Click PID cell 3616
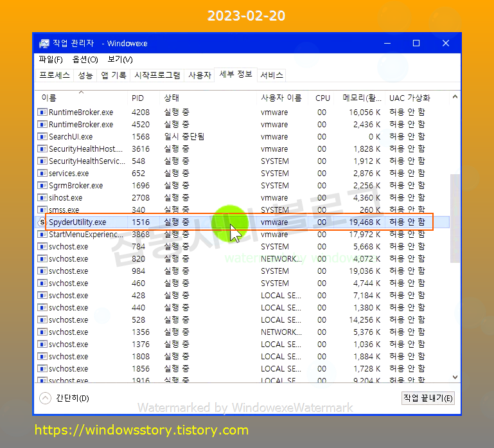 [141, 149]
